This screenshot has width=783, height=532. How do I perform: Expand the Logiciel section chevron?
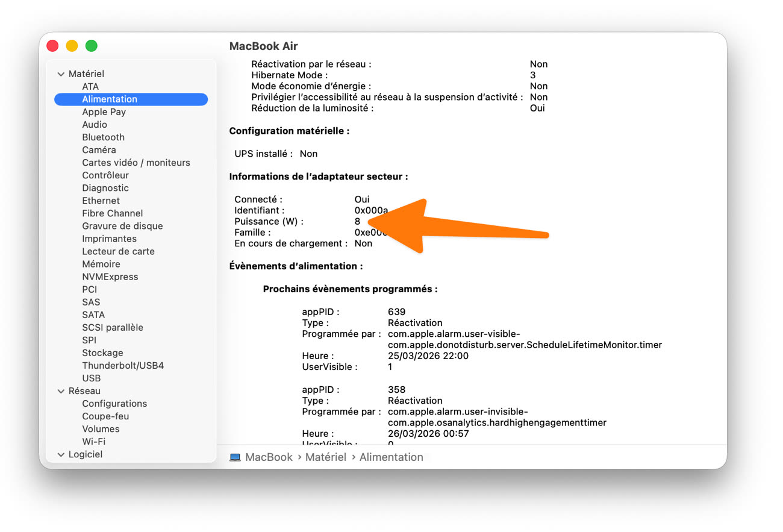point(60,455)
